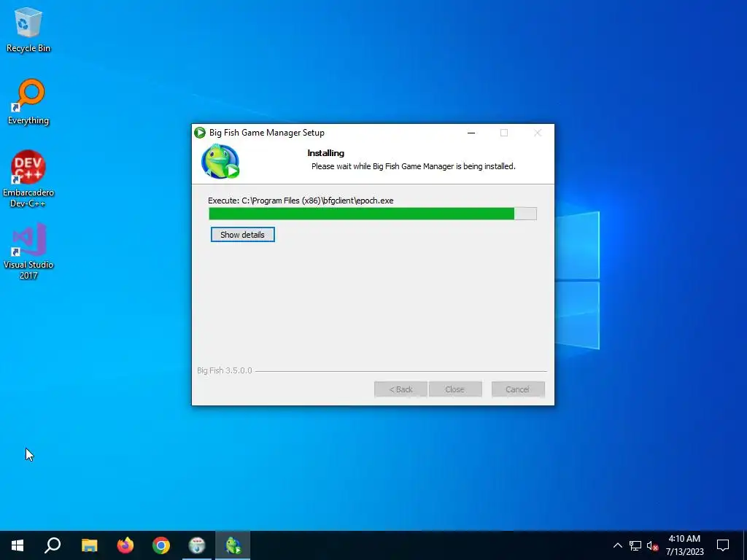Open the Windows Start menu
This screenshot has width=747, height=560.
(x=18, y=545)
